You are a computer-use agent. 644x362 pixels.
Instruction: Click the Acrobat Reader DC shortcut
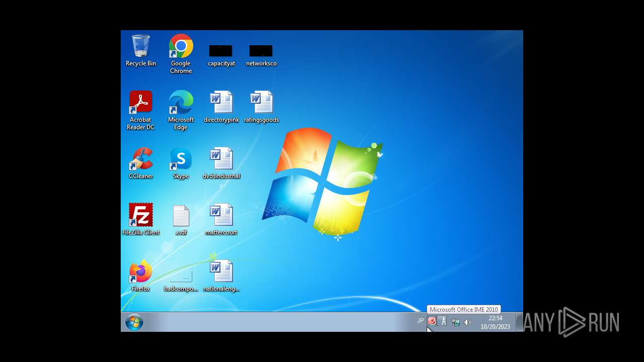pyautogui.click(x=141, y=110)
